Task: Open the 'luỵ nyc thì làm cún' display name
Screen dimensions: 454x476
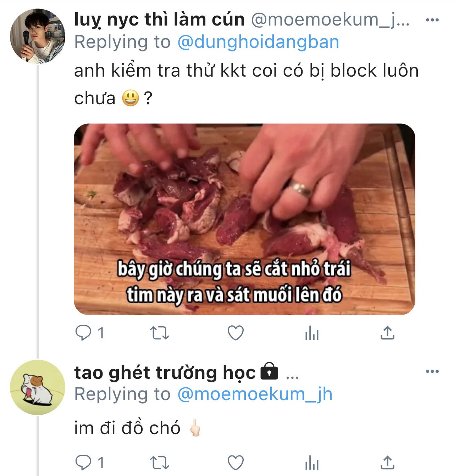Action: (159, 20)
